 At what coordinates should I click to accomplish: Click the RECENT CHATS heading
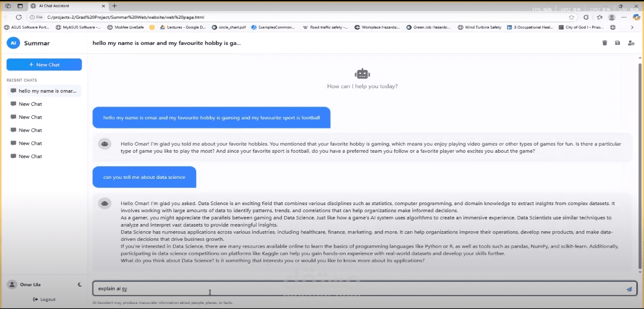[x=22, y=80]
